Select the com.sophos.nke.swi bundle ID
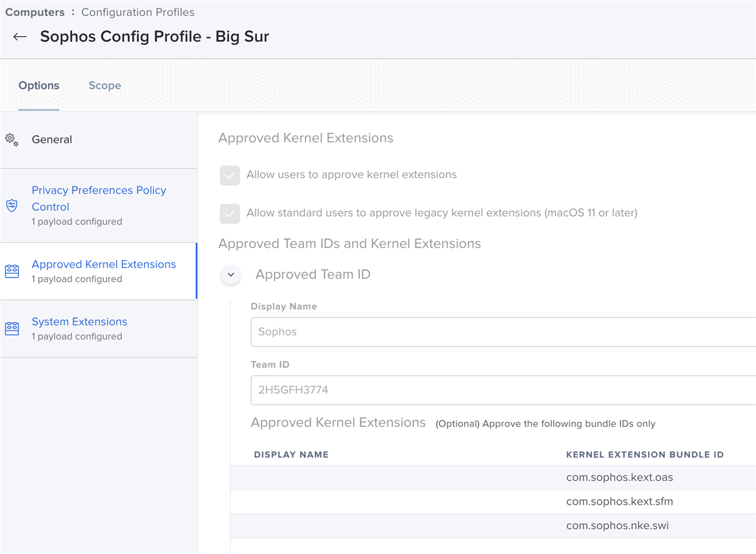This screenshot has height=554, width=756. pos(617,526)
